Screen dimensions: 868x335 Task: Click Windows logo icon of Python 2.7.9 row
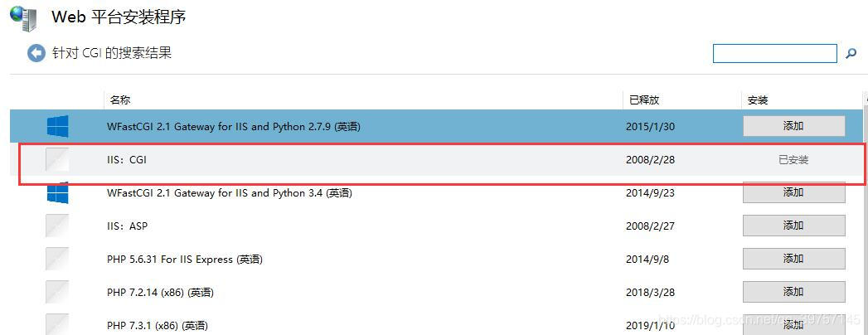pos(57,126)
